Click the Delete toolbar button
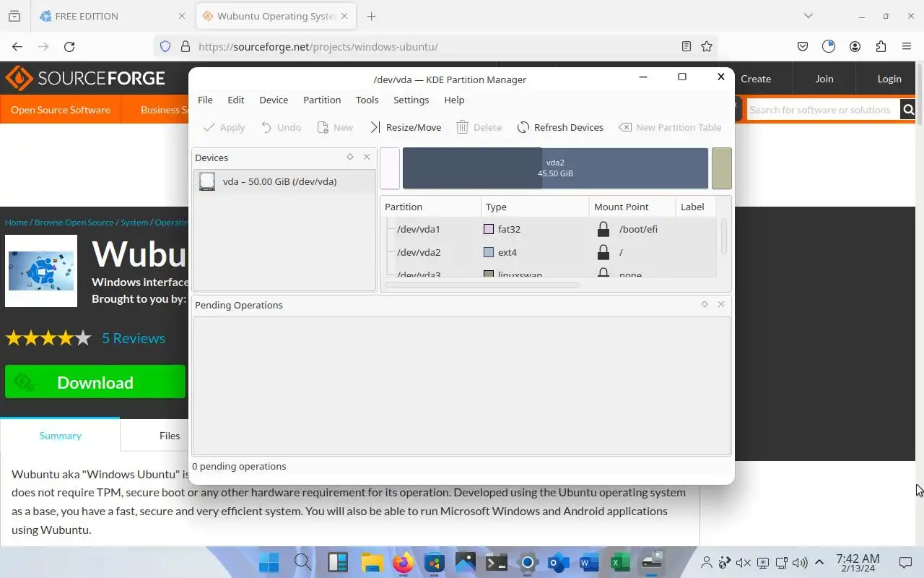 479,127
